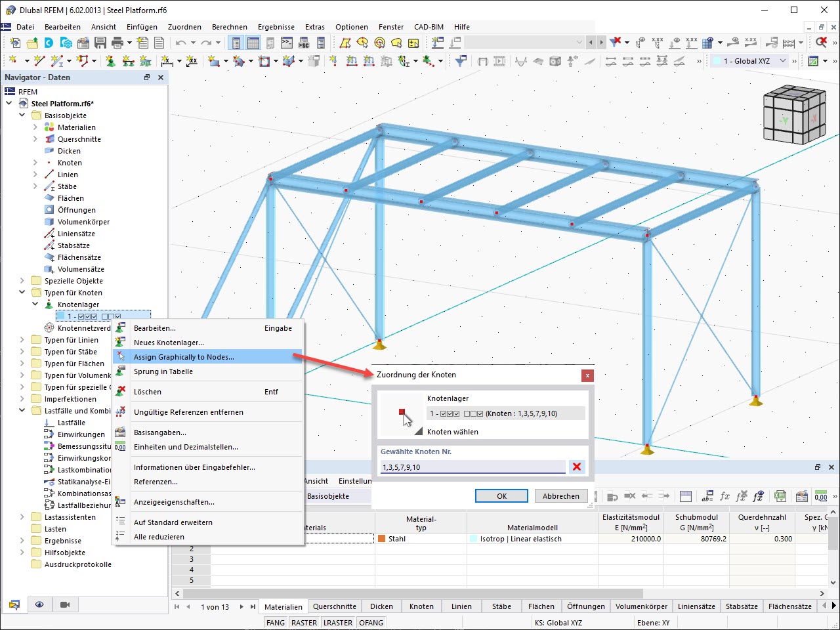This screenshot has width=840, height=630.
Task: Switch to the Knoten table tab
Action: [421, 606]
